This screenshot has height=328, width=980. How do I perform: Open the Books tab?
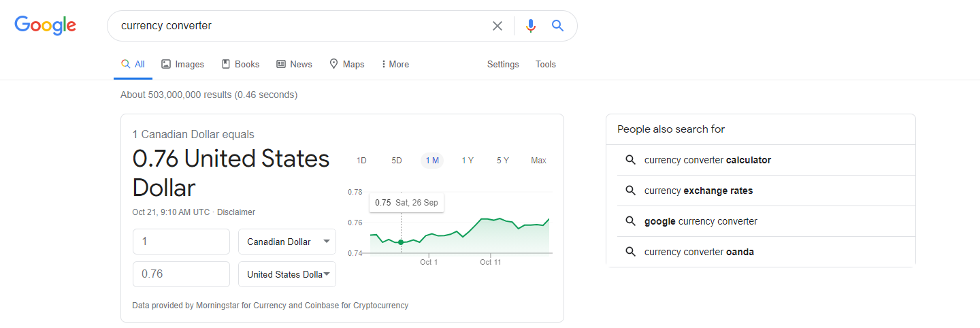pos(240,64)
